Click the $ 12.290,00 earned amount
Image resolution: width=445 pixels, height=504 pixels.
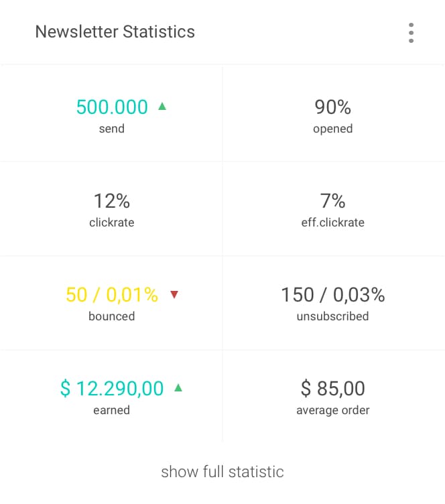pos(112,388)
